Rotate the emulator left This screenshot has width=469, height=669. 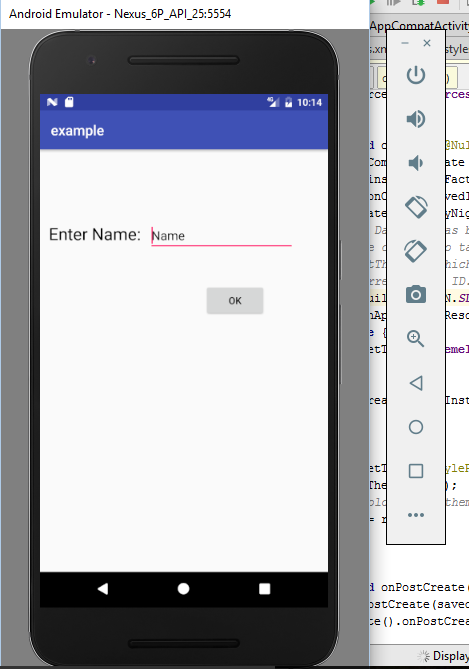tap(416, 207)
